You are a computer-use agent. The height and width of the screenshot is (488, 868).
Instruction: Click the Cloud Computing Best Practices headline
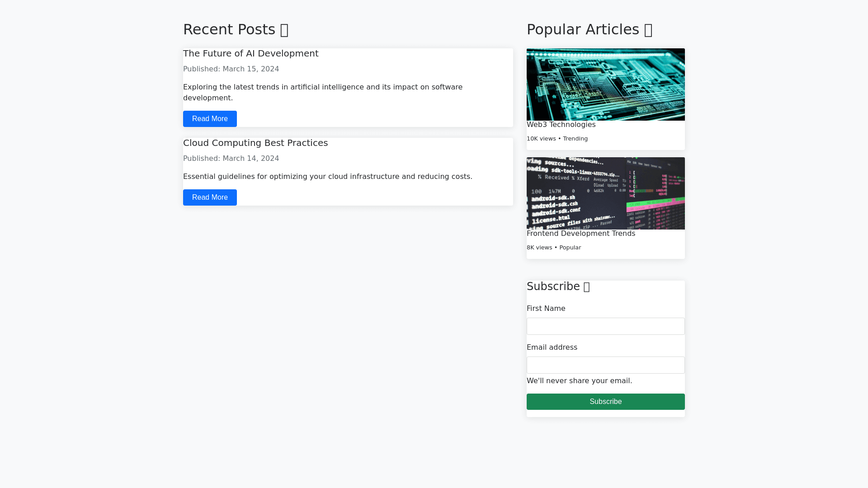(x=255, y=143)
